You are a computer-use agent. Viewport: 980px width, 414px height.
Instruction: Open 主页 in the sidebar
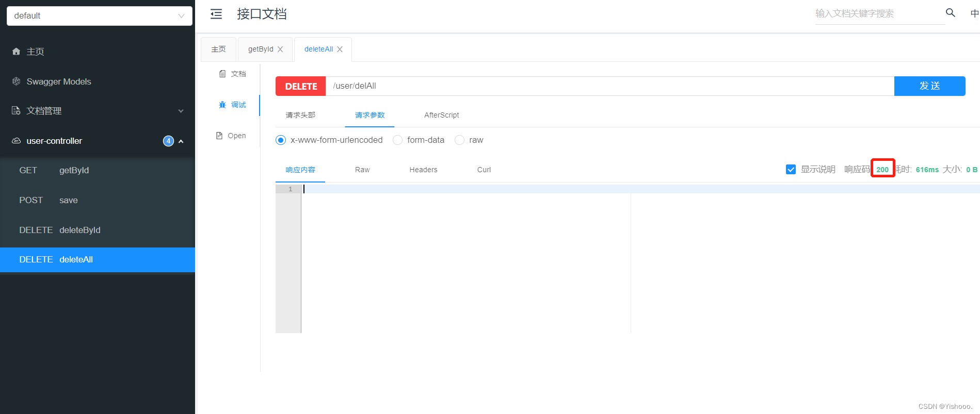pyautogui.click(x=98, y=52)
